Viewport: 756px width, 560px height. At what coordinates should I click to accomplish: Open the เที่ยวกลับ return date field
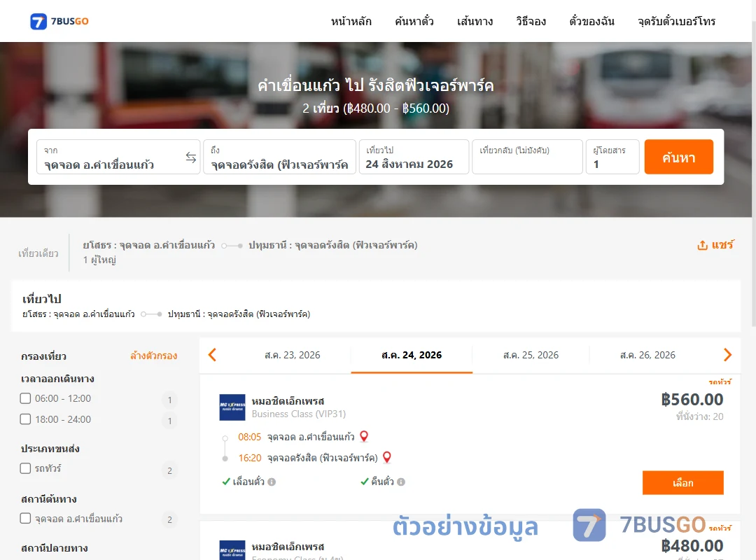tap(528, 157)
